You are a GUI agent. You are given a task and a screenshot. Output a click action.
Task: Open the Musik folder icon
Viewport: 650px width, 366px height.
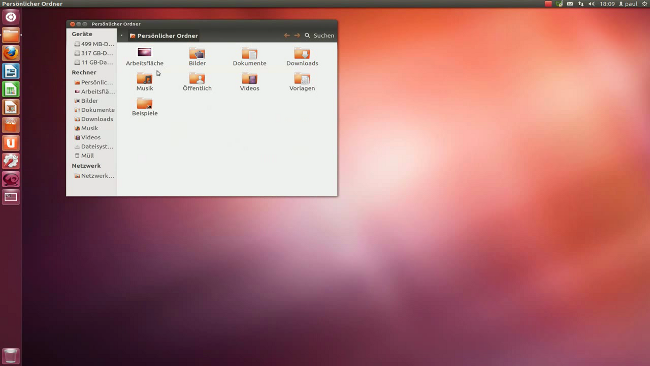click(144, 81)
